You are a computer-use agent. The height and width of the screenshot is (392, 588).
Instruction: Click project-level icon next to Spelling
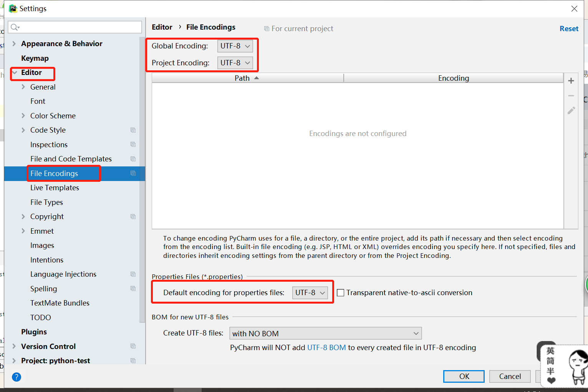(133, 289)
